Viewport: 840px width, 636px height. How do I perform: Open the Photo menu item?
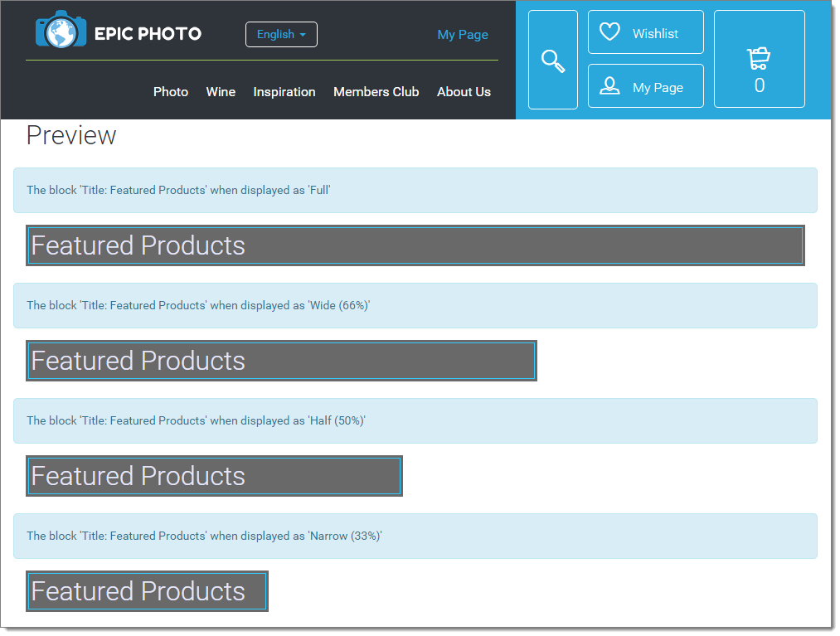171,92
